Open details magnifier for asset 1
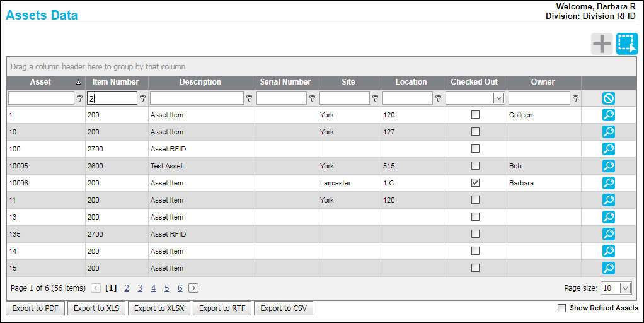This screenshot has height=323, width=644. pos(608,115)
